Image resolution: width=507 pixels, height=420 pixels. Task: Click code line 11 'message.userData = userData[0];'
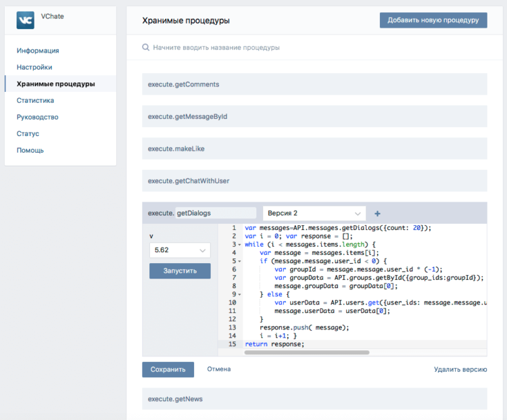[332, 311]
